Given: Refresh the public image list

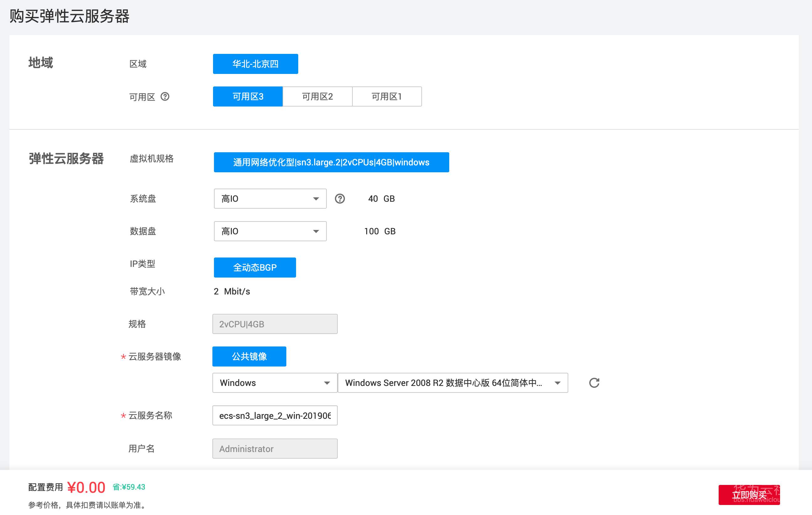Looking at the screenshot, I should (595, 383).
